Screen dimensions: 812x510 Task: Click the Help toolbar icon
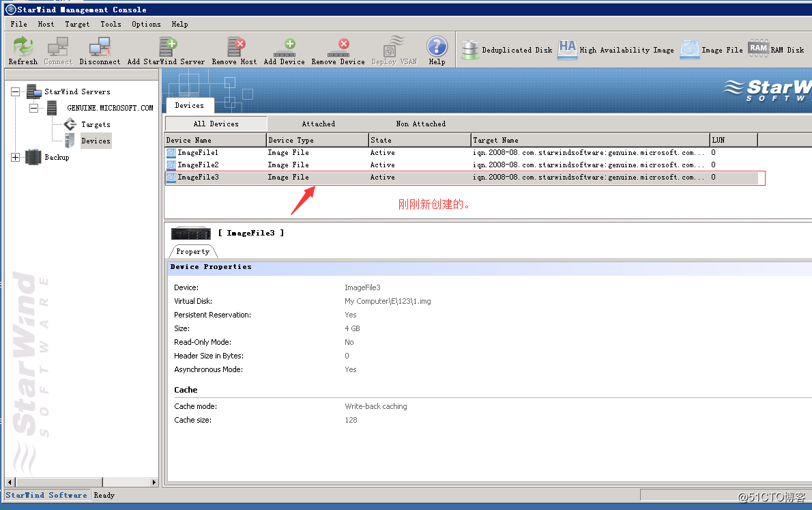click(437, 46)
